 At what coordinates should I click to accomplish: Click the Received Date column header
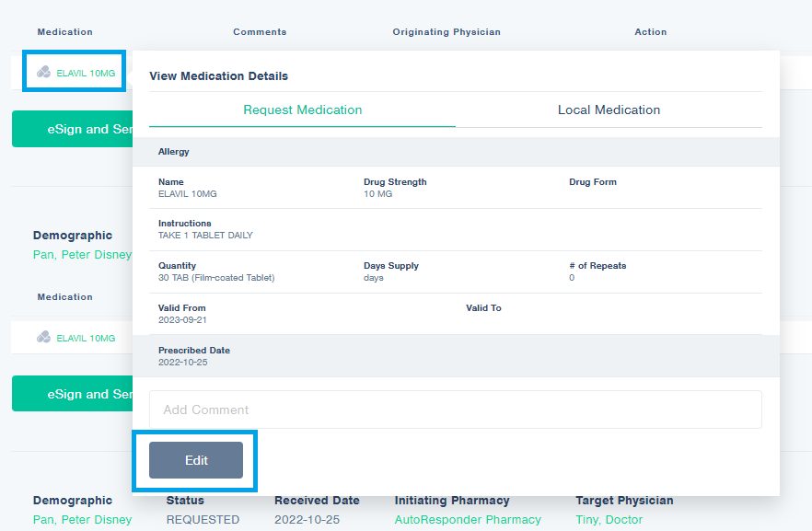pos(317,501)
